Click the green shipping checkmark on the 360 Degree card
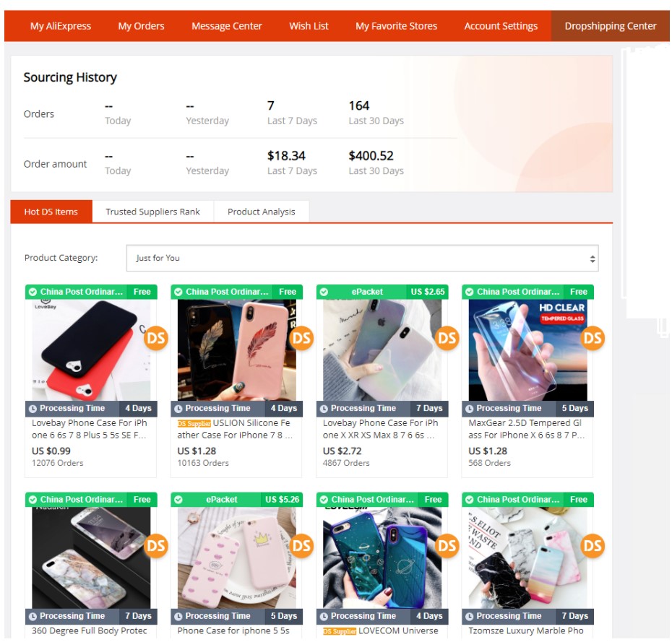The height and width of the screenshot is (642, 672). (x=33, y=500)
